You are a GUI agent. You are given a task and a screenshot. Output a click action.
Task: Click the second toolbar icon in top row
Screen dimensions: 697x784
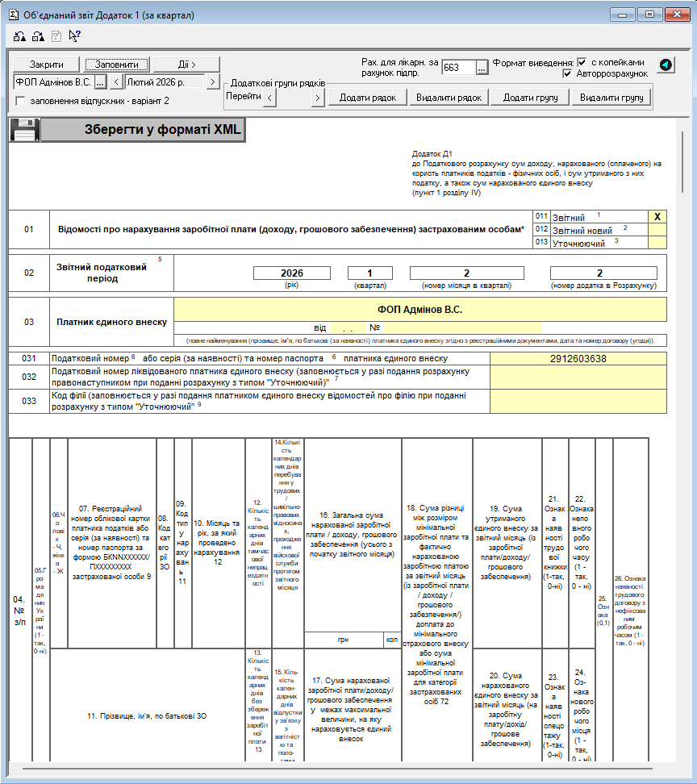coord(38,35)
